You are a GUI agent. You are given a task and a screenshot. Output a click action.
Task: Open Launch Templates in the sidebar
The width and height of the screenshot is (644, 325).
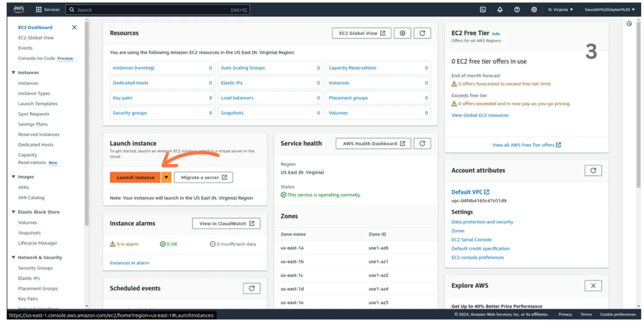pos(38,104)
